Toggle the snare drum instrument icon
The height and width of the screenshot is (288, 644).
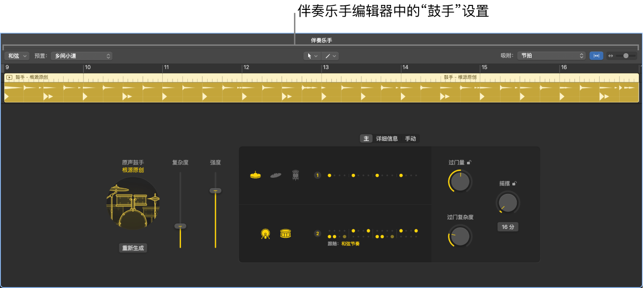click(x=286, y=233)
